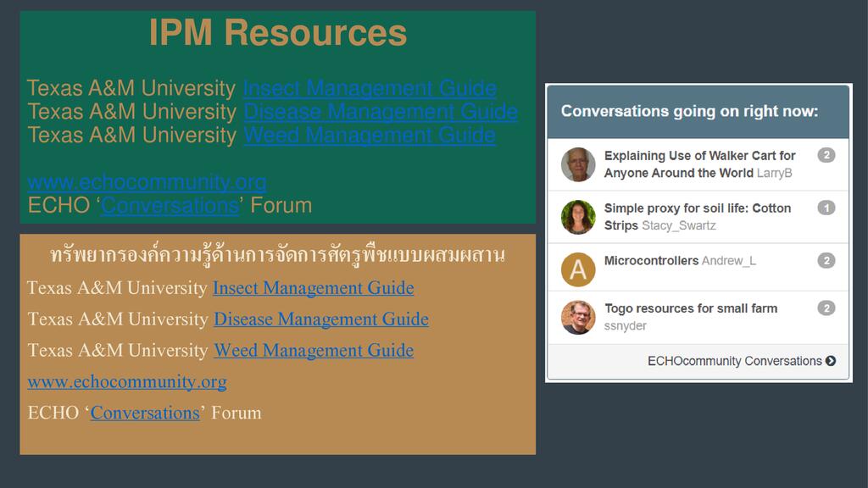Click reply count badge for Togo resources topic
868x488 pixels.
click(x=826, y=308)
